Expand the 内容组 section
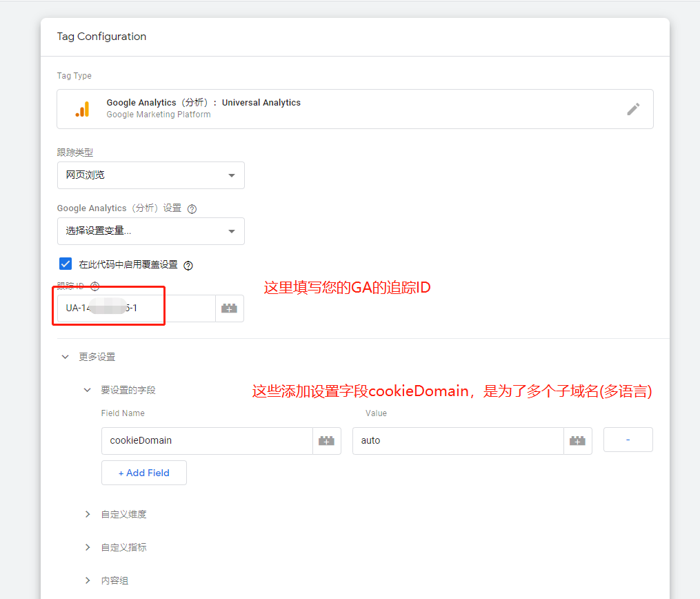Image resolution: width=700 pixels, height=599 pixels. [x=88, y=580]
